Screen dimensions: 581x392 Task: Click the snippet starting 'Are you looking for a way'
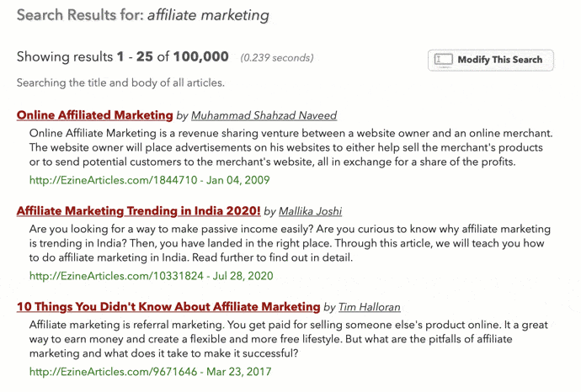[x=290, y=243]
